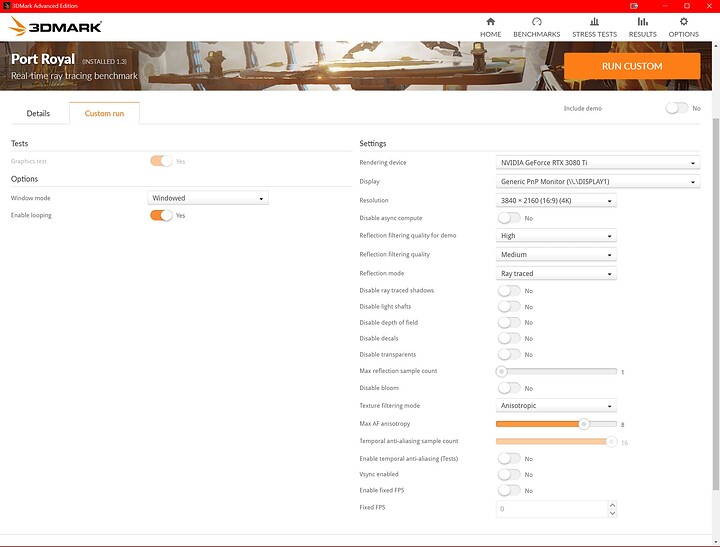Screen dimensions: 720x547
Task: Click the Settings section heading
Action: [x=372, y=143]
